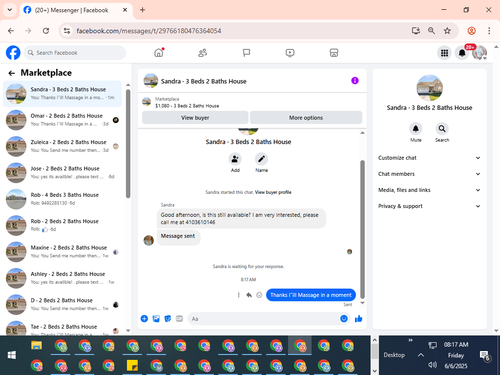The image size is (500, 375).
Task: Reload the page with refresh icon
Action: tap(46, 31)
